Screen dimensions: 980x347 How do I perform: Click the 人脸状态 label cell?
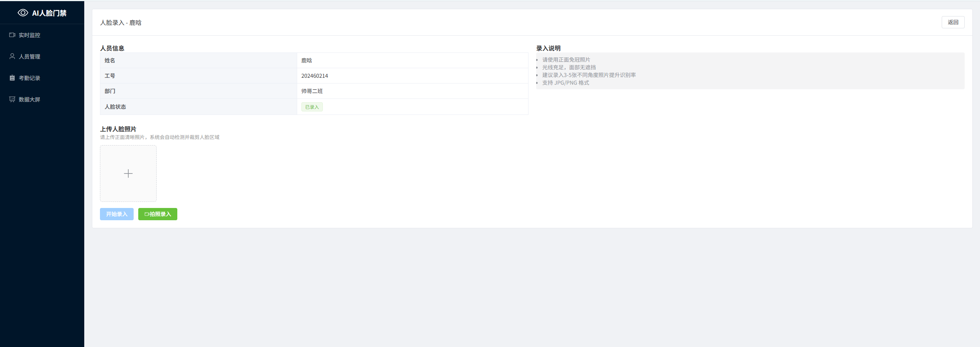coord(198,107)
